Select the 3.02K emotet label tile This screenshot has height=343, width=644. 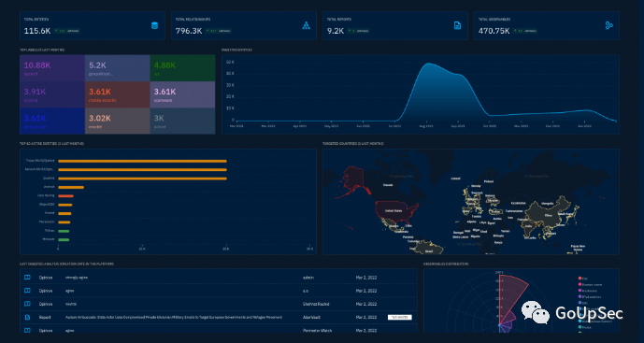point(118,121)
